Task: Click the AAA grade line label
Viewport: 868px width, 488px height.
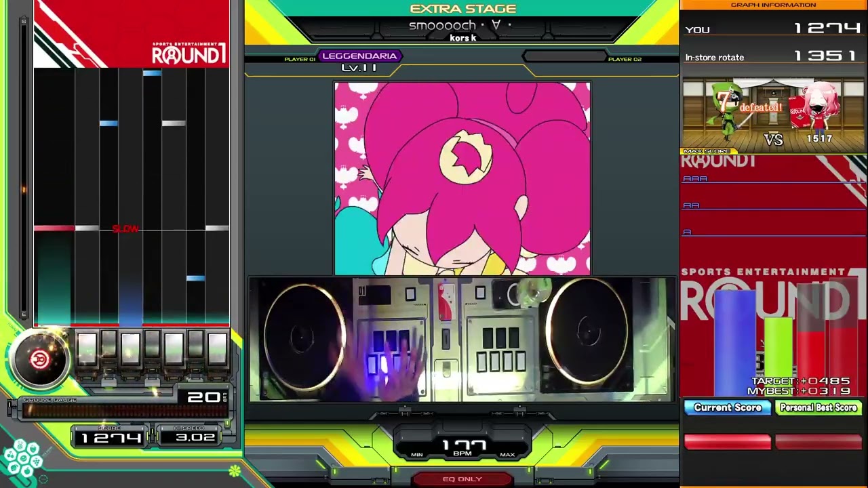Action: coord(695,178)
